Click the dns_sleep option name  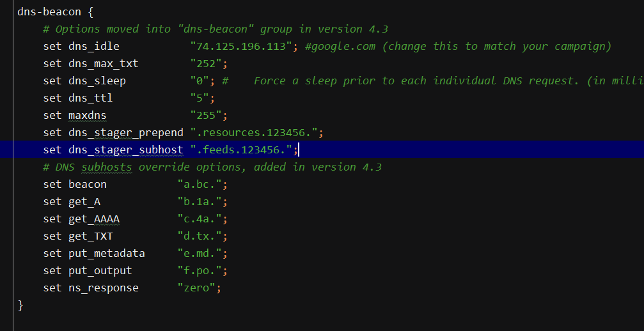97,81
